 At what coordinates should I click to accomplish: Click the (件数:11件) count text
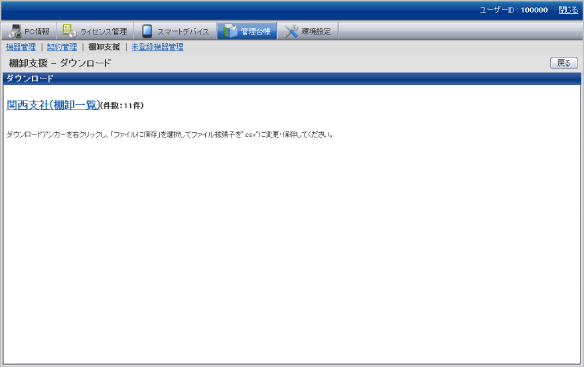click(x=122, y=106)
